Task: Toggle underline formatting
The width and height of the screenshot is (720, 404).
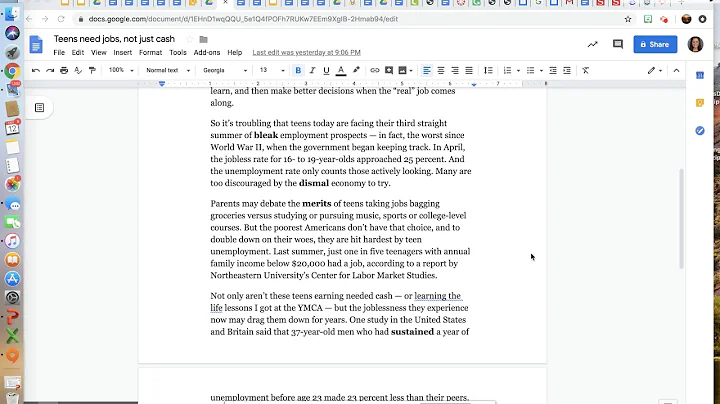Action: pos(326,70)
